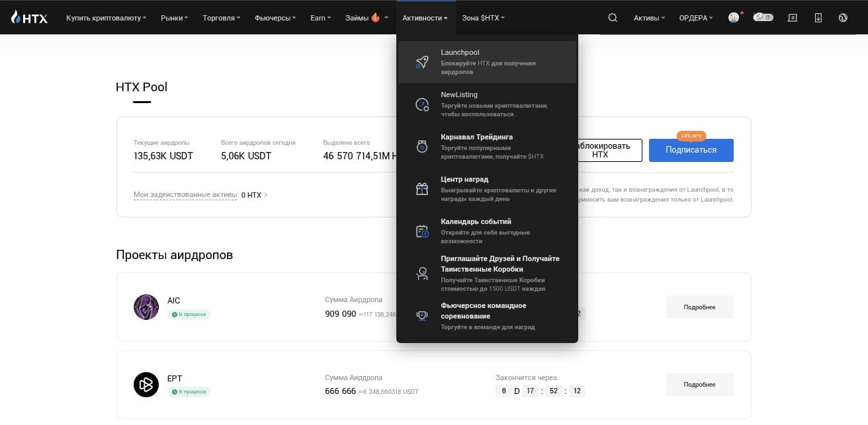The height and width of the screenshot is (425, 868).
Task: Click the NewListing icon
Action: pos(422,104)
